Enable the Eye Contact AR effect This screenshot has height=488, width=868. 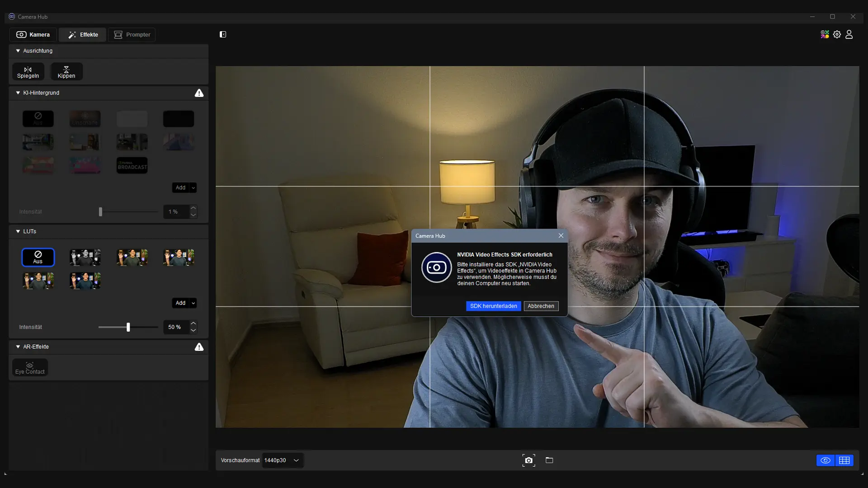tap(30, 367)
